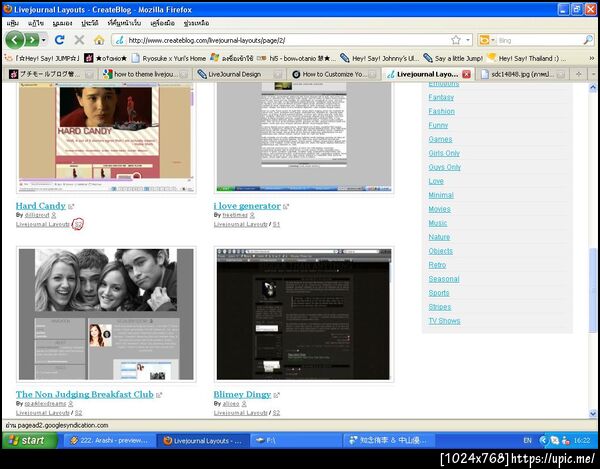Expand the address bar URL dropdown arrow
Viewport: 600px width, 469px height.
[x=468, y=40]
